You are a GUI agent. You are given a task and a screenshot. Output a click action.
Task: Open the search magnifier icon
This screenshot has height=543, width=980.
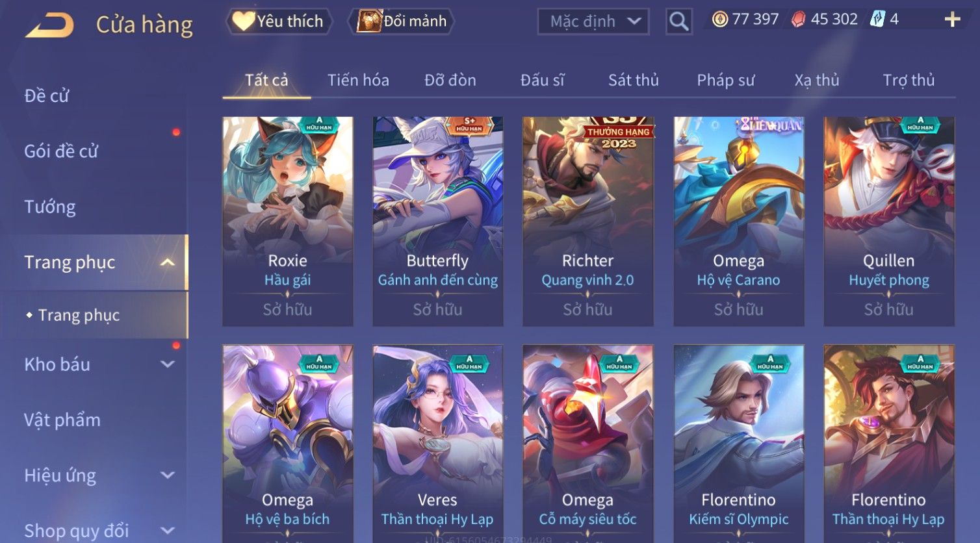pos(678,21)
